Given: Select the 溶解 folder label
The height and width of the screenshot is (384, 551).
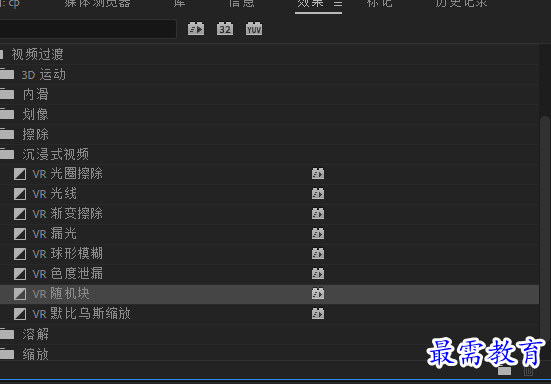Looking at the screenshot, I should [x=35, y=334].
